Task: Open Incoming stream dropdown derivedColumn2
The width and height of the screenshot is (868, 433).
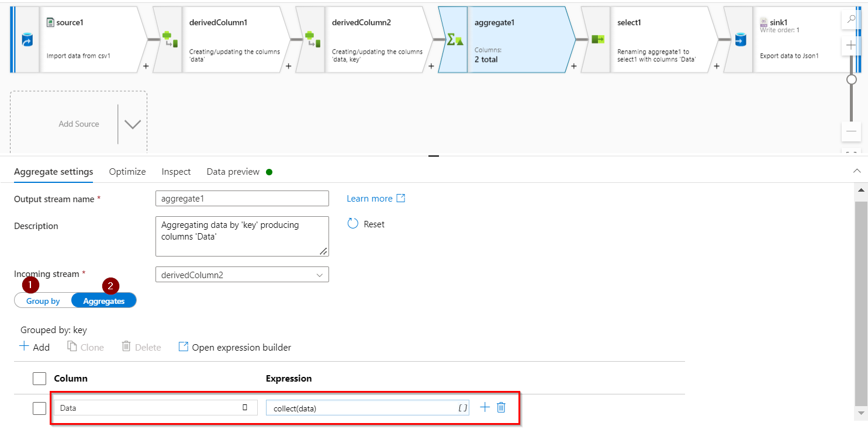Action: [x=242, y=274]
